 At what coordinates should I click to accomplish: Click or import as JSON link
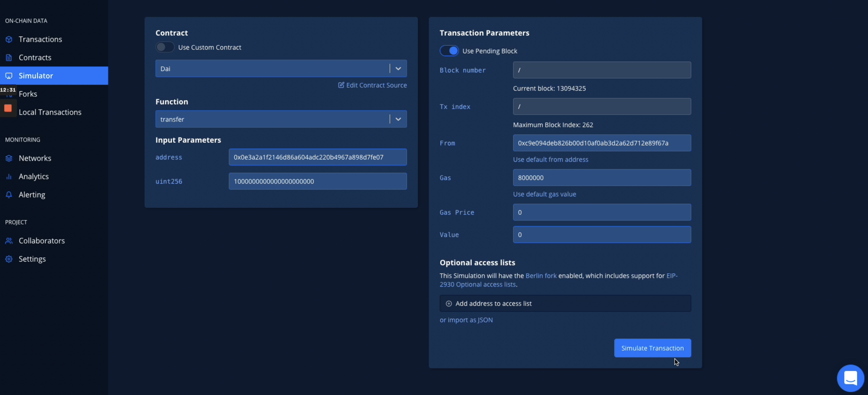pos(466,320)
